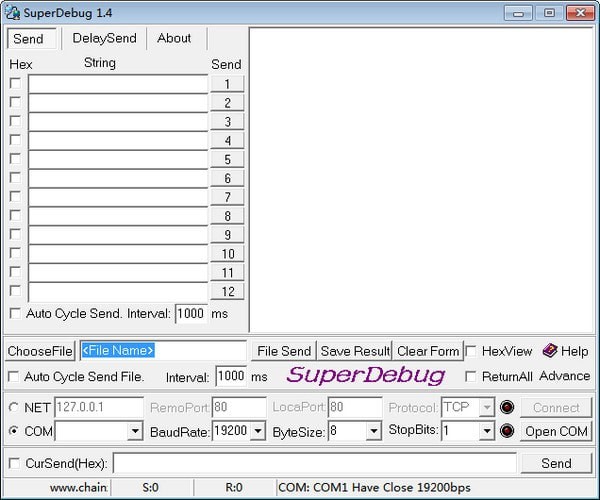Focus the string input field in row 3
This screenshot has width=600, height=500.
(x=118, y=122)
